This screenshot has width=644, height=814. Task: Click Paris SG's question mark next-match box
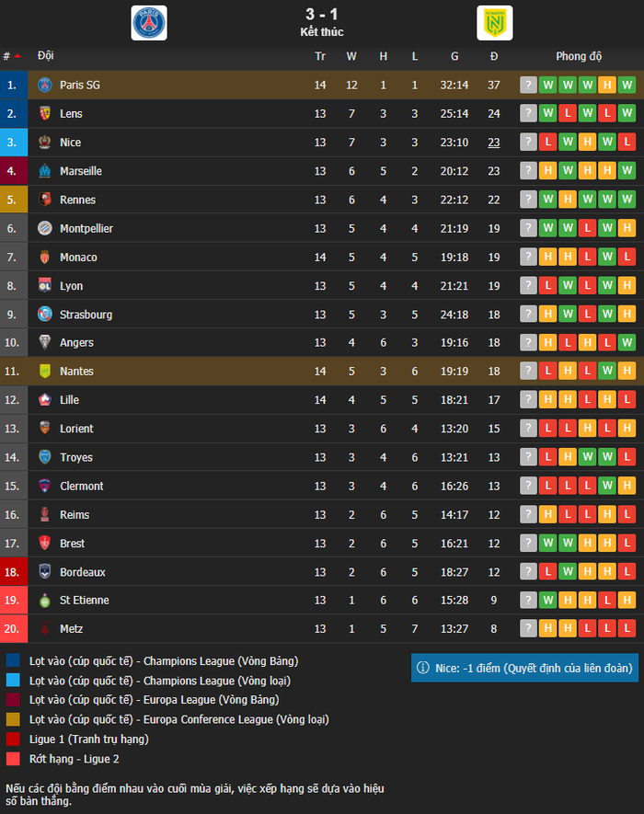pyautogui.click(x=528, y=85)
